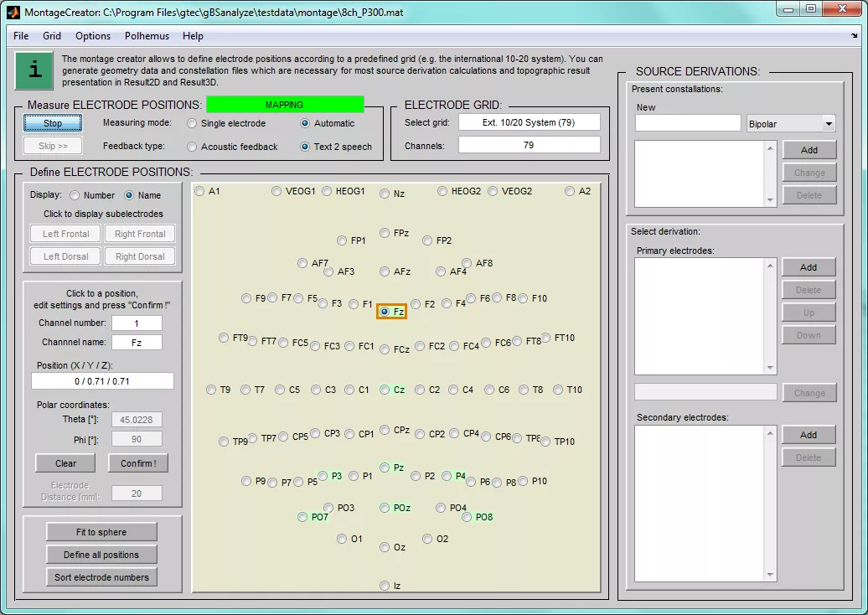Click Add under Present constellations
This screenshot has height=615, width=868.
(809, 150)
